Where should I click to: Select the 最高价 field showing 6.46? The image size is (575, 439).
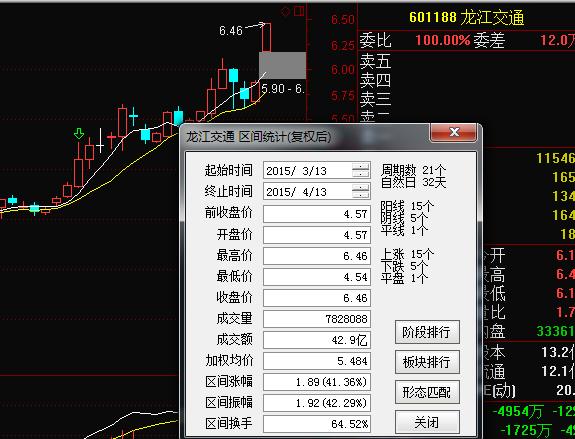[x=317, y=256]
